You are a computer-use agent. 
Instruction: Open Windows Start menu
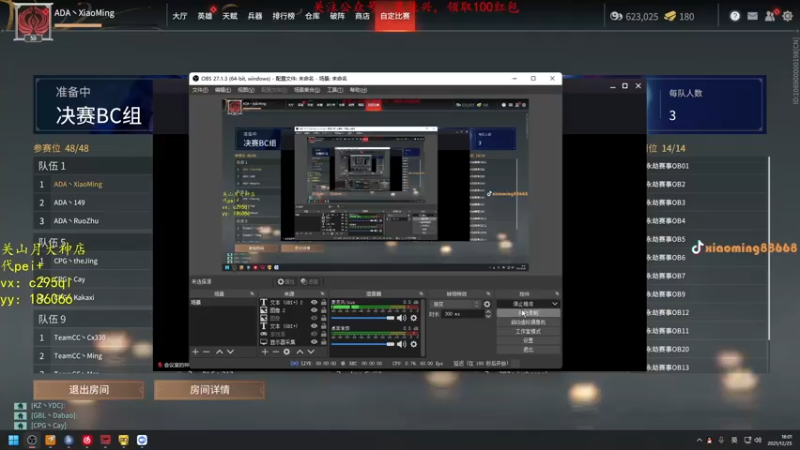[14, 440]
